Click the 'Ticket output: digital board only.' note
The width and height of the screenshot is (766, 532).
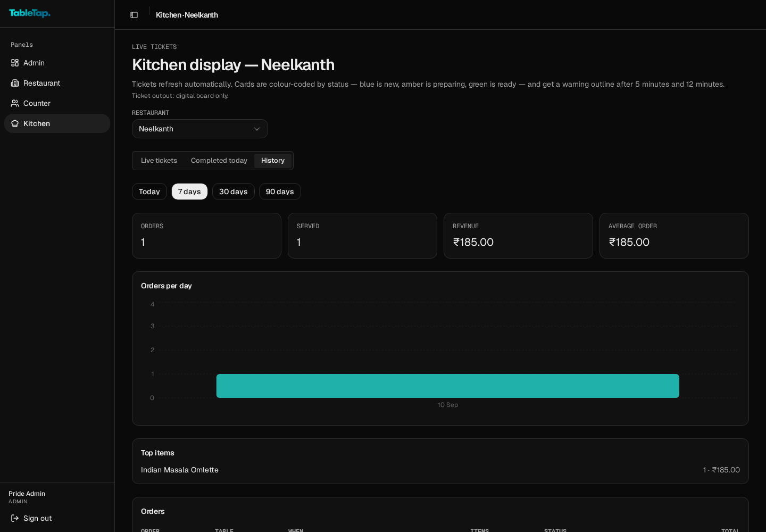pos(180,96)
